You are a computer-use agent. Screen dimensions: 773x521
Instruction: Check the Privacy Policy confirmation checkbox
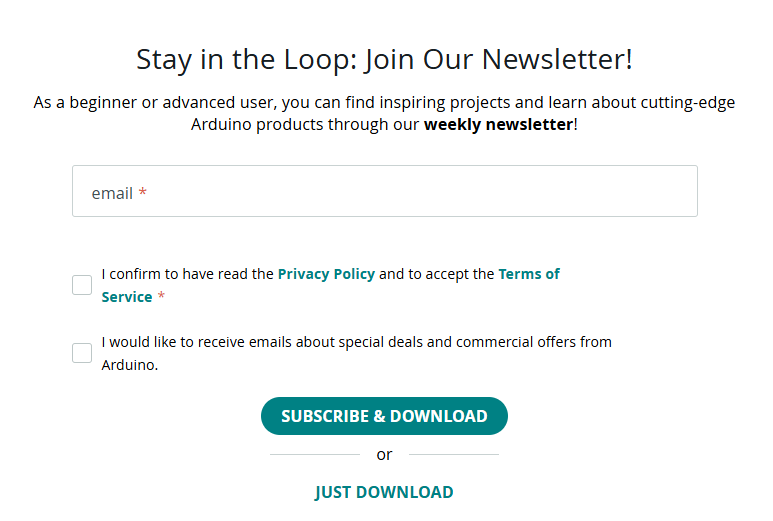point(82,285)
